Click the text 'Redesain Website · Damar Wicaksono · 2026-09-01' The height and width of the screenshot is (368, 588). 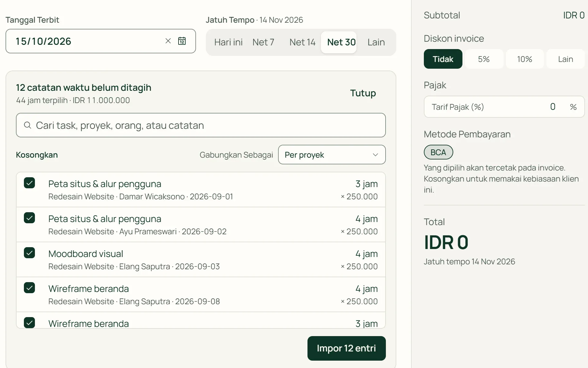pyautogui.click(x=141, y=197)
